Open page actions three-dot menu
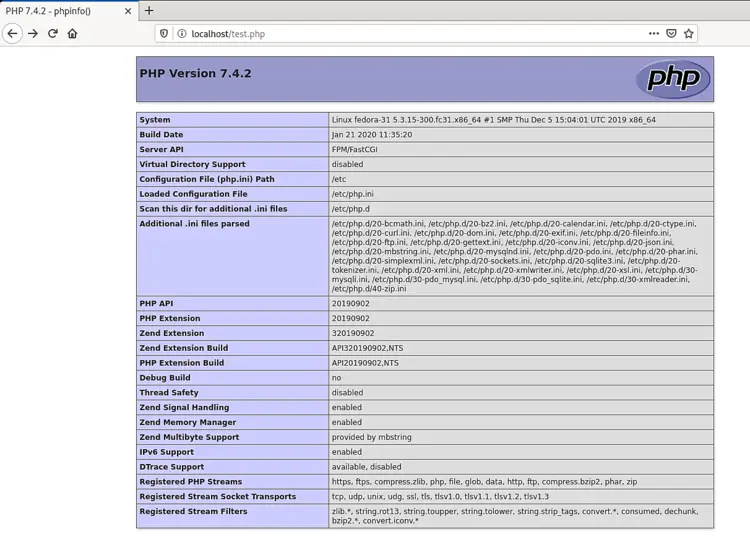 [653, 34]
